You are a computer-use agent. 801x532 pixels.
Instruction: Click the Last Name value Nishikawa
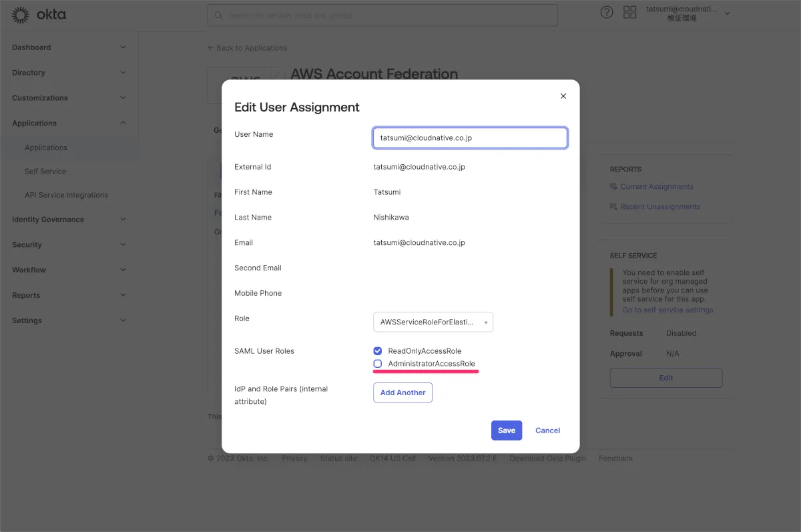click(391, 218)
